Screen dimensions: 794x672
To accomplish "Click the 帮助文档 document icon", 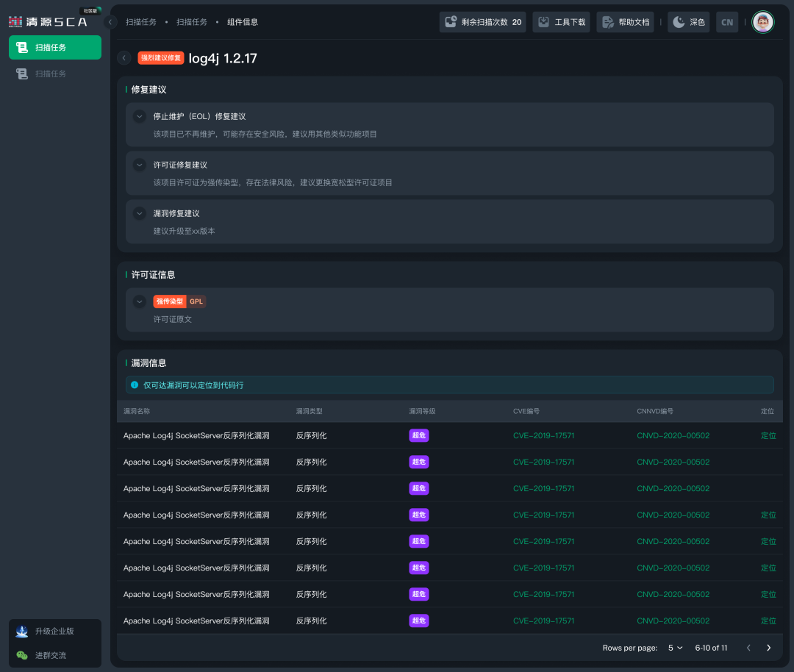I will pyautogui.click(x=608, y=22).
